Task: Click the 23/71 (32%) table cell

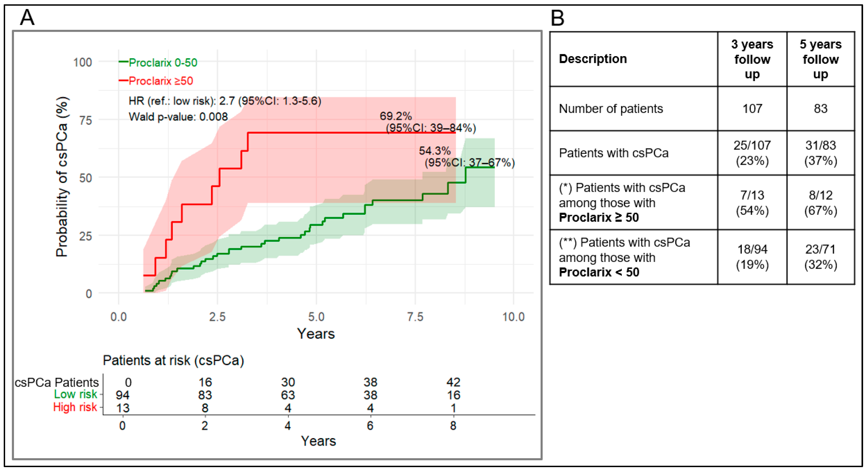Action: [x=820, y=257]
